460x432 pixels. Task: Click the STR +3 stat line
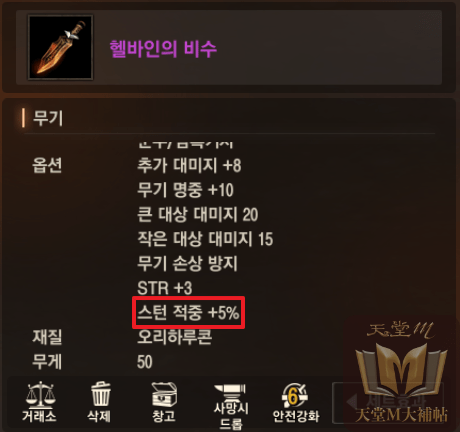tap(165, 288)
